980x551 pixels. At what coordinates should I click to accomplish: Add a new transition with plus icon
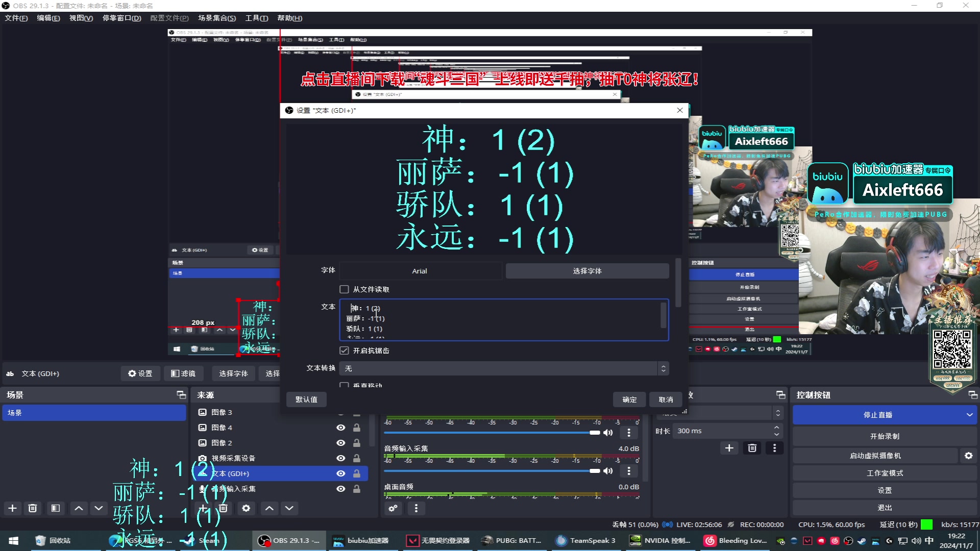click(x=729, y=448)
